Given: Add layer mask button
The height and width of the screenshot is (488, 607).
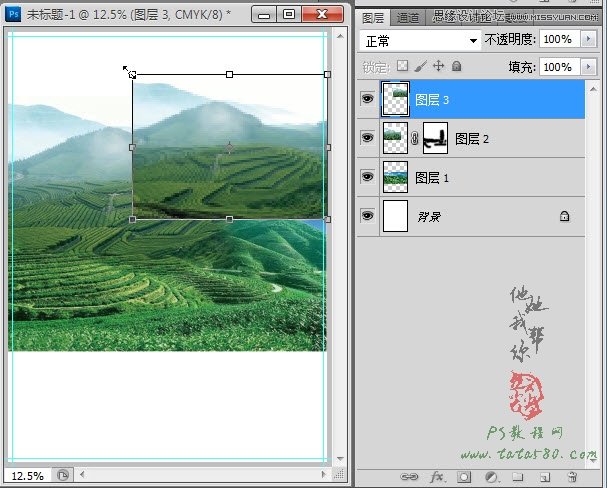Looking at the screenshot, I should pos(464,477).
